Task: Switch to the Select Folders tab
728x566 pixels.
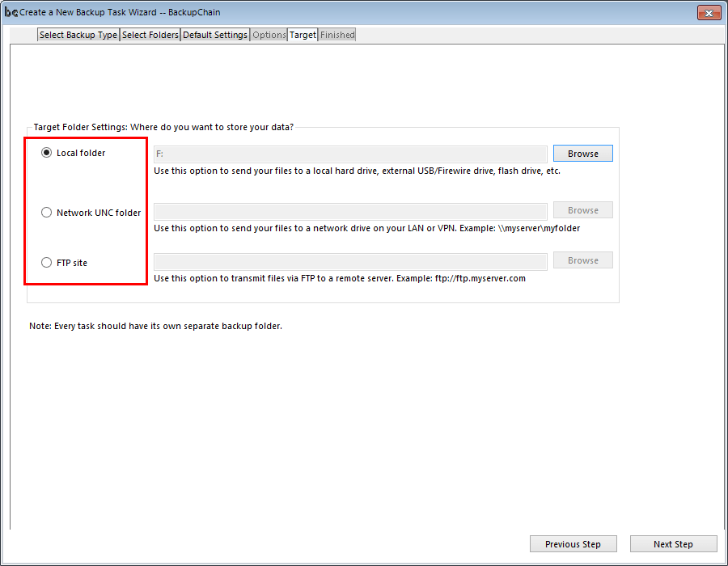Action: [x=150, y=35]
